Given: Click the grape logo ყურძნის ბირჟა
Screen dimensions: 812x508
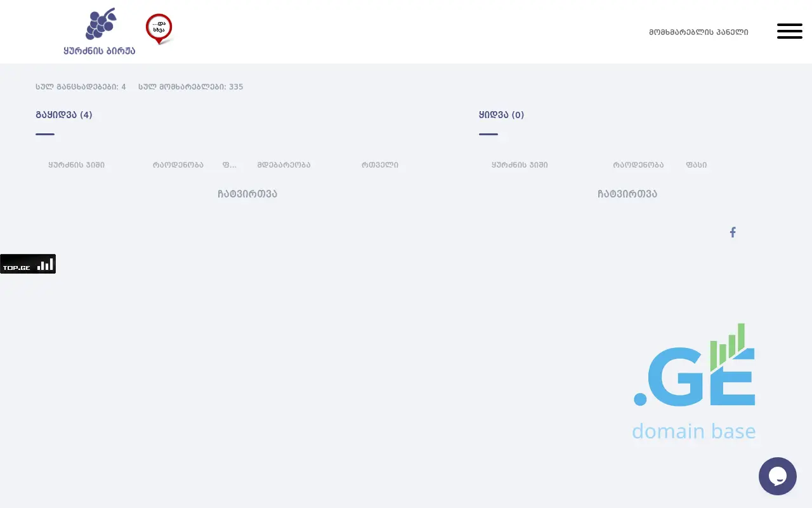Looking at the screenshot, I should 100,32.
